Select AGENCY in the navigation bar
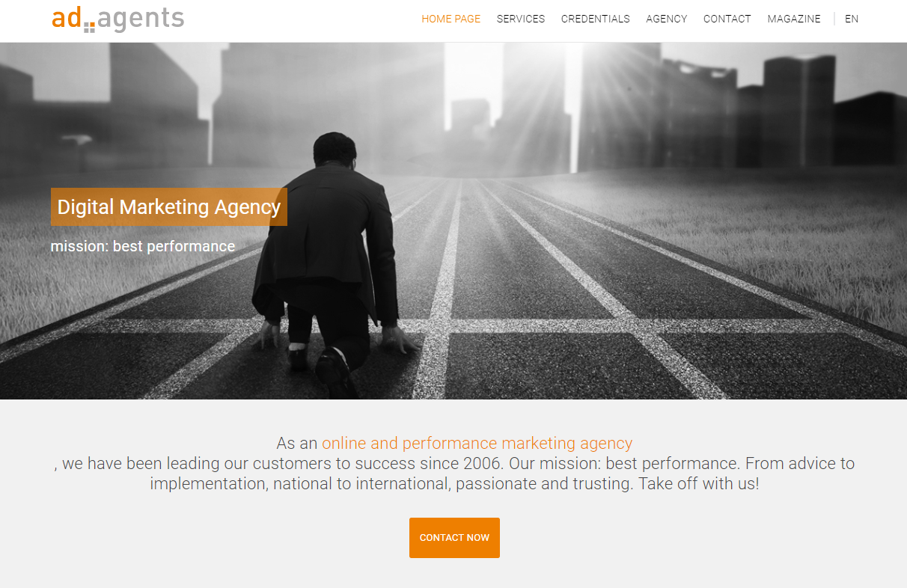The width and height of the screenshot is (907, 588). tap(667, 19)
